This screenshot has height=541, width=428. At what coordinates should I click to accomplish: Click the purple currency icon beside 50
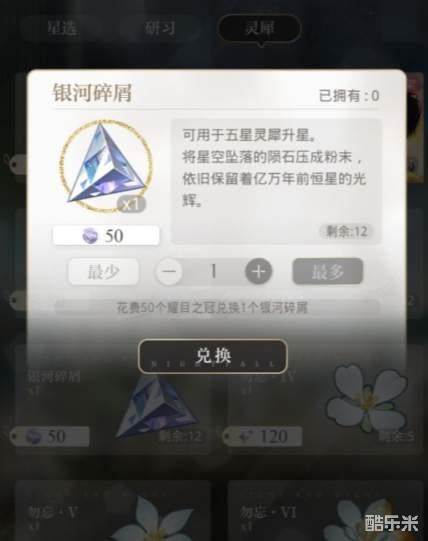(x=90, y=236)
